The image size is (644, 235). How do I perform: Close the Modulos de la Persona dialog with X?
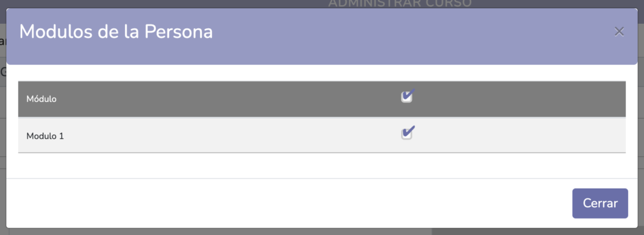(x=619, y=32)
